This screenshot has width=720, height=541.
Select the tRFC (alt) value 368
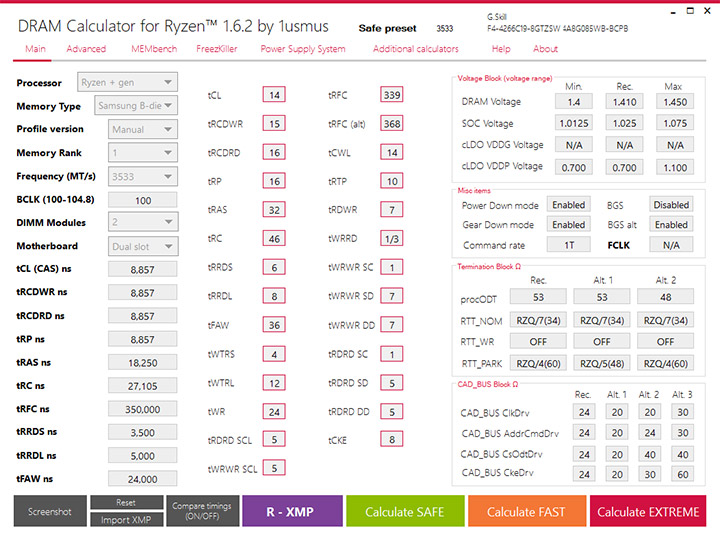pos(392,124)
